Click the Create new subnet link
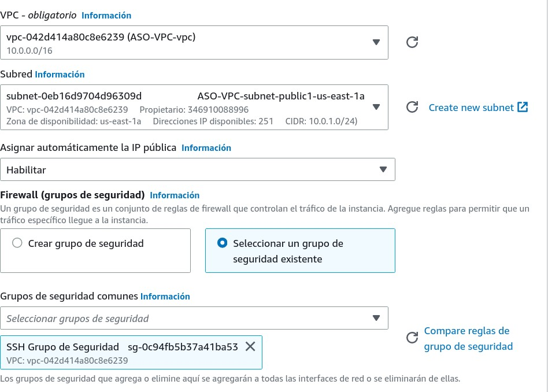The width and height of the screenshot is (548, 392). (x=471, y=108)
